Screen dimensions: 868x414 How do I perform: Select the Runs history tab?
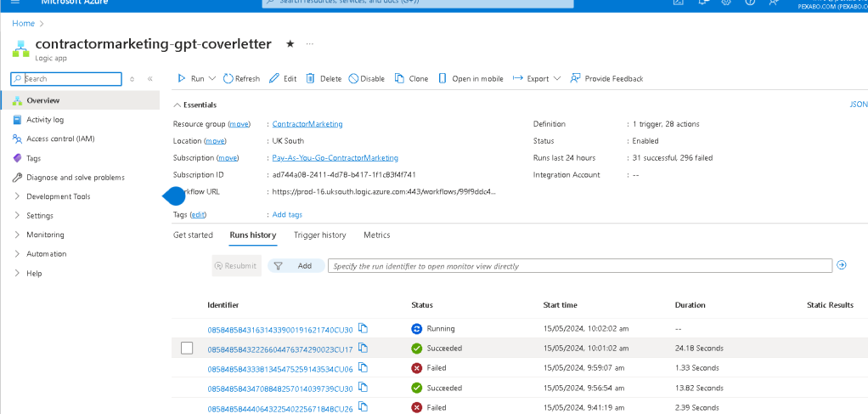tap(252, 235)
